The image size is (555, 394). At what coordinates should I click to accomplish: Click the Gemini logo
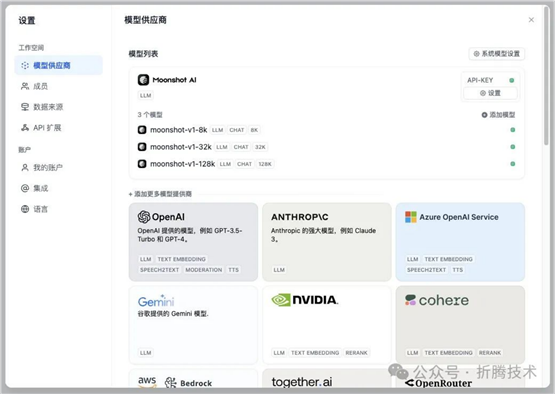(x=156, y=301)
